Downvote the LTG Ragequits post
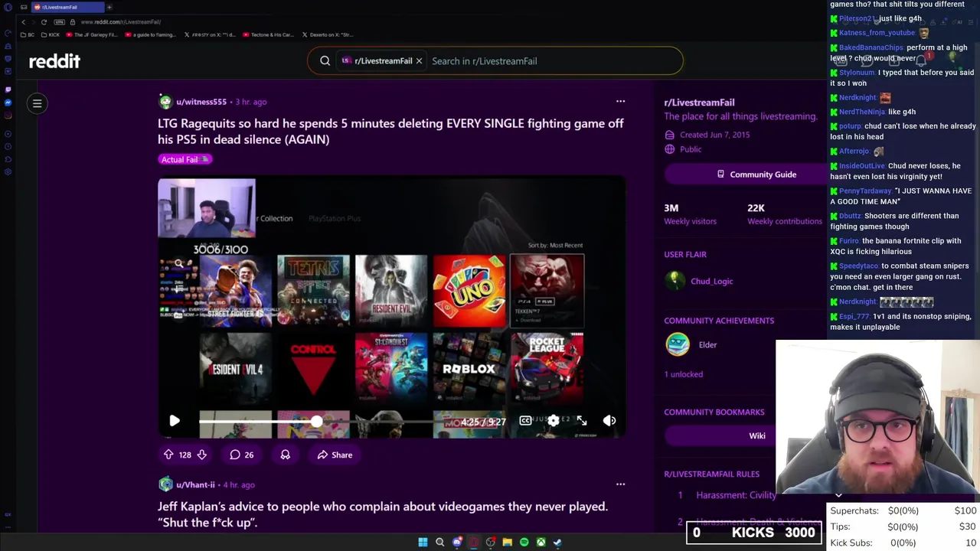 click(x=201, y=455)
